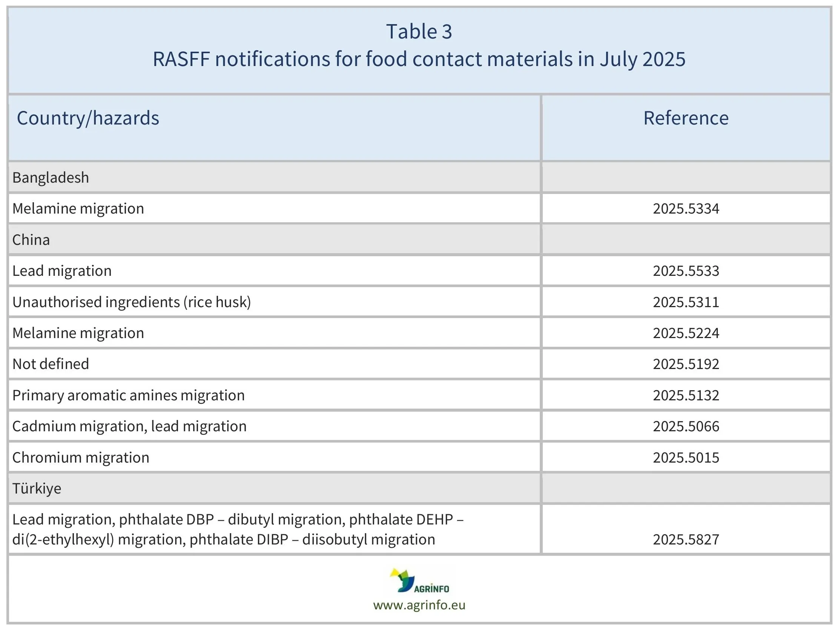Select the Reference column header
Screen dimensions: 840x632
[685, 118]
